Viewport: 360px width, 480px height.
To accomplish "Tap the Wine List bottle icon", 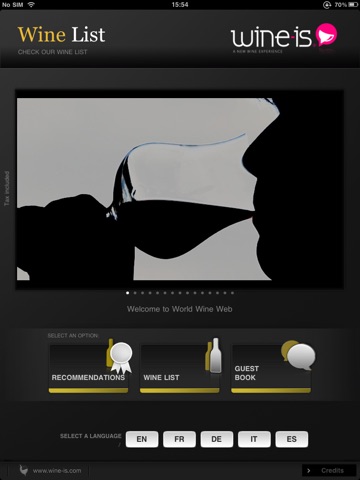I will pos(214,355).
